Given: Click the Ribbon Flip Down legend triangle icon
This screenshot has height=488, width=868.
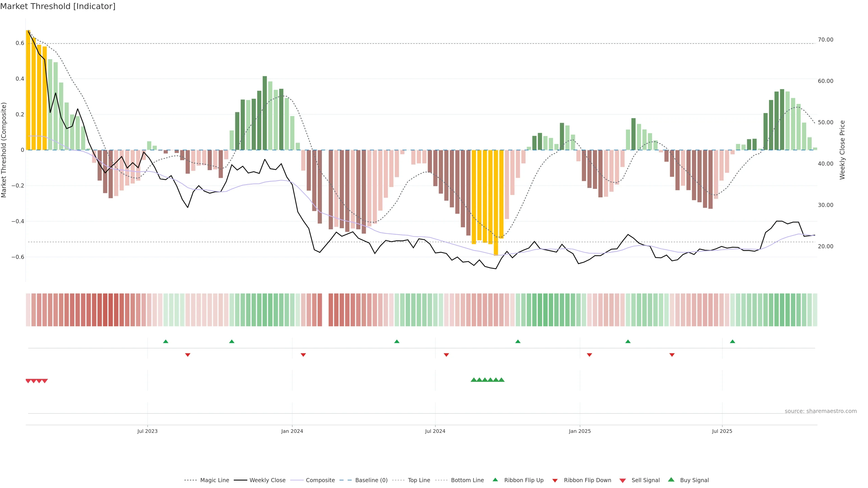Looking at the screenshot, I should 555,480.
